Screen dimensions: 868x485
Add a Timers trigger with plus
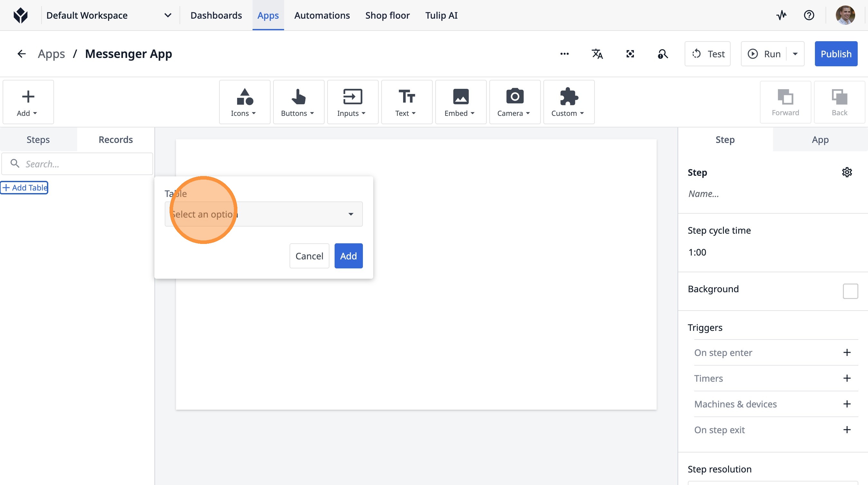pyautogui.click(x=847, y=378)
